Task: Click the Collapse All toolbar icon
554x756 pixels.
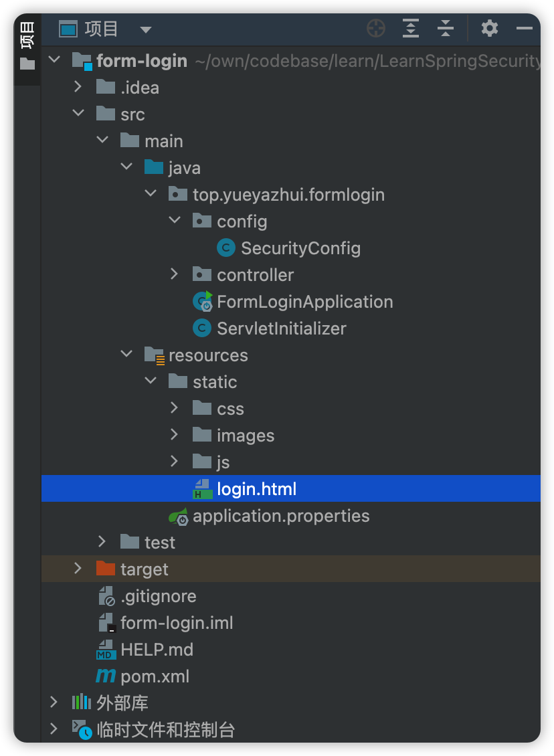Action: (446, 29)
